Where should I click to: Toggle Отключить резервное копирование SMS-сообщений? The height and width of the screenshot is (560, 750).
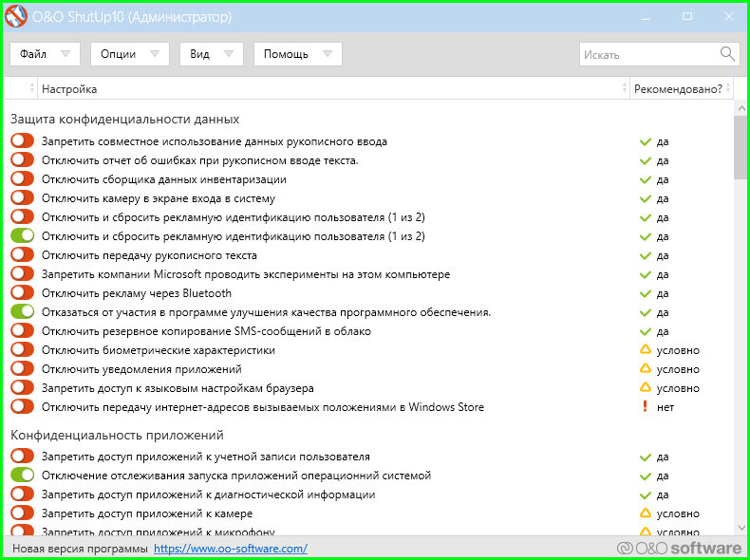click(x=23, y=330)
